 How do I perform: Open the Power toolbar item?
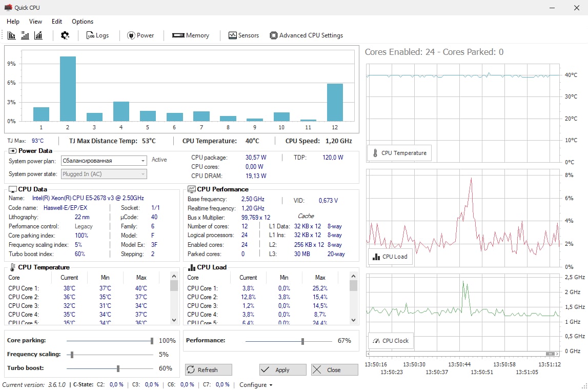coord(140,35)
